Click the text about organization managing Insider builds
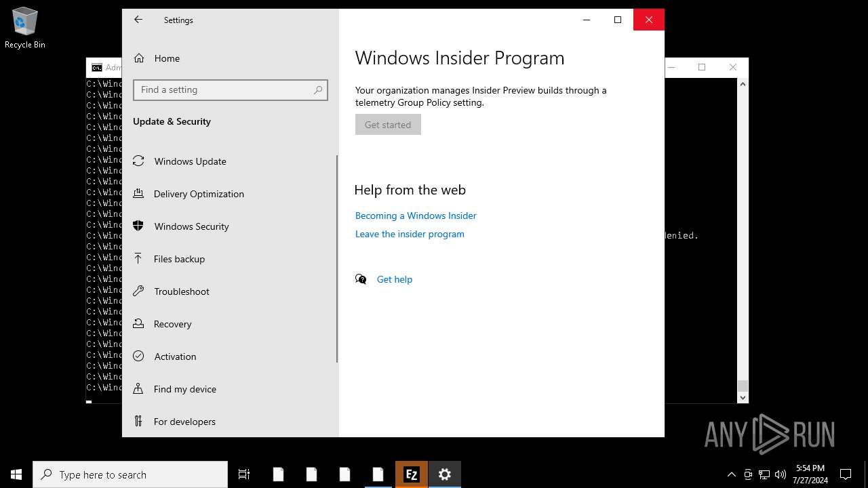 pos(481,96)
